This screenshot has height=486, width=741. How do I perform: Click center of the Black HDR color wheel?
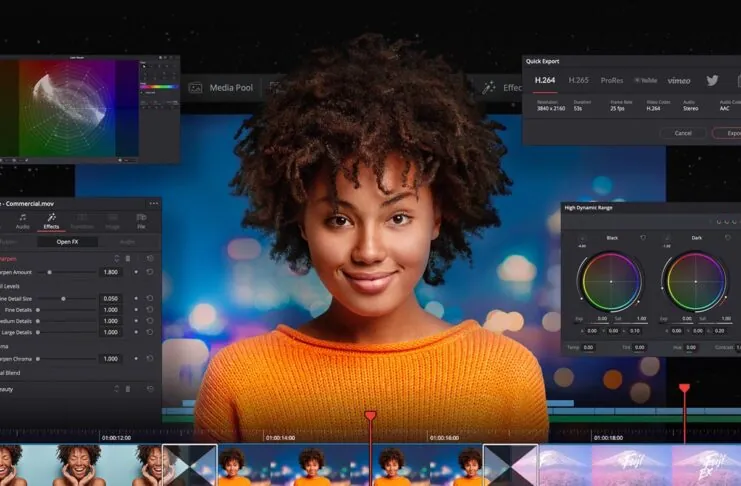pos(611,282)
